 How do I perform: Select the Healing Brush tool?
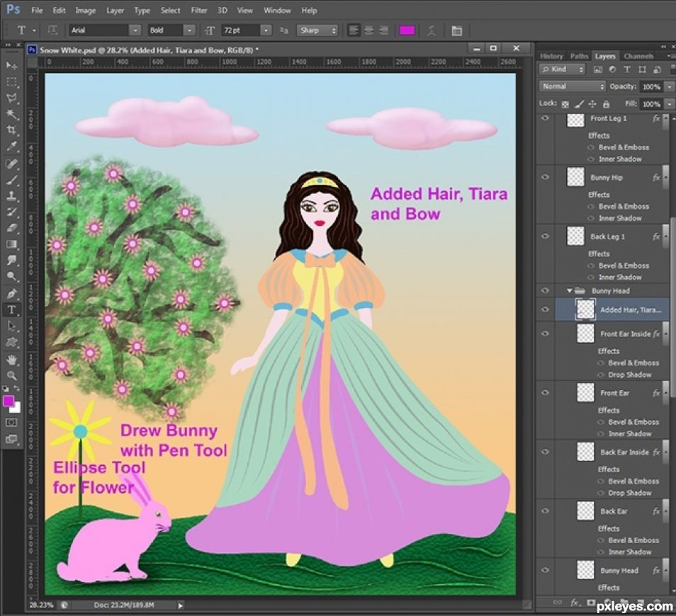click(11, 164)
